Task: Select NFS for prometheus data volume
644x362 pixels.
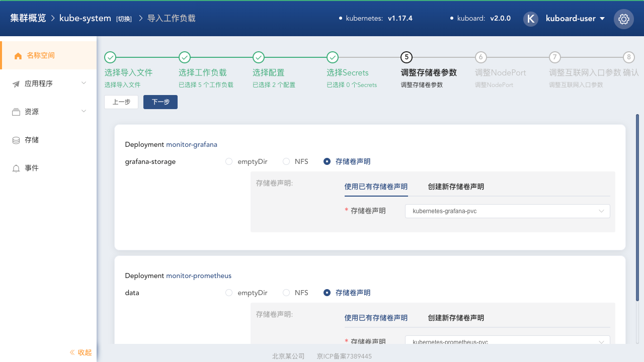Action: [x=286, y=293]
